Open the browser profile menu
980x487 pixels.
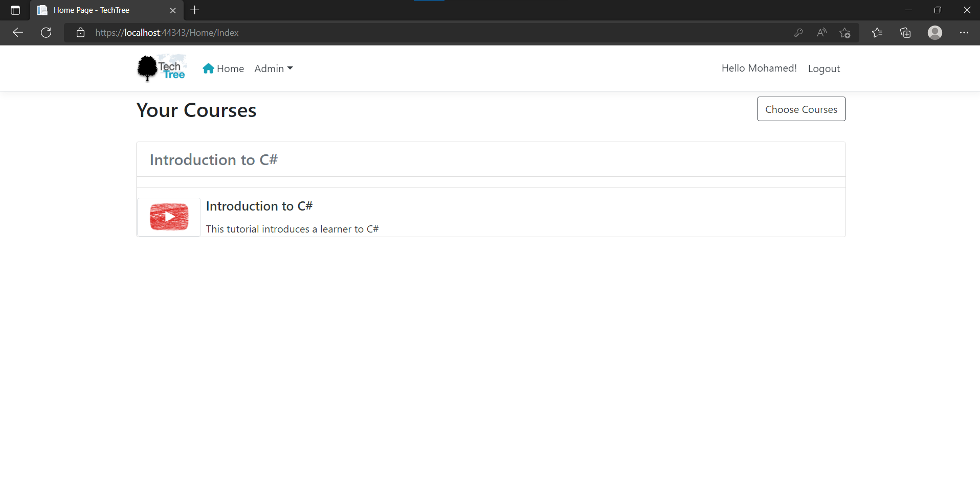(x=935, y=32)
